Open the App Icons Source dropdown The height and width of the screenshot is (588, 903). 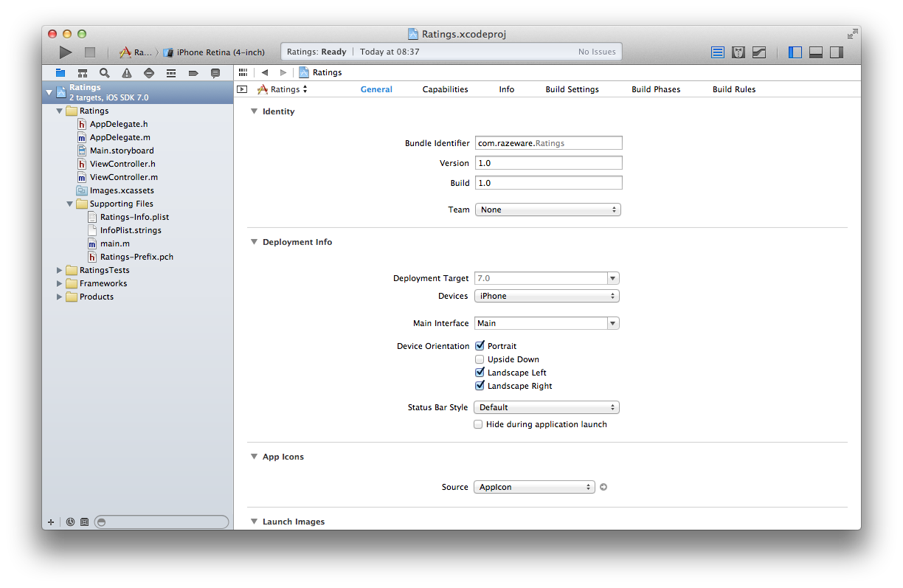[x=534, y=487]
